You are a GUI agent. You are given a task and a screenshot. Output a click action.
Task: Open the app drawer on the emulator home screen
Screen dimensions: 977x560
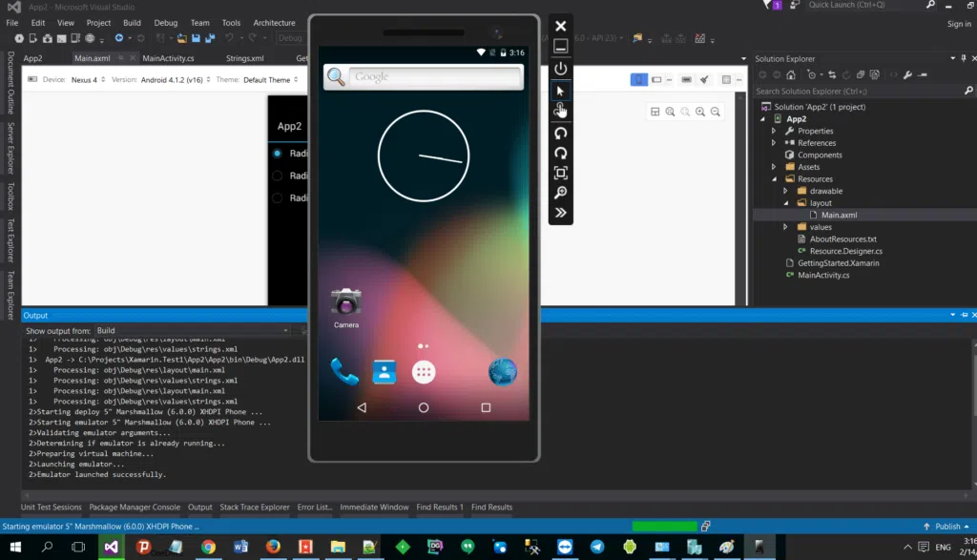click(423, 371)
